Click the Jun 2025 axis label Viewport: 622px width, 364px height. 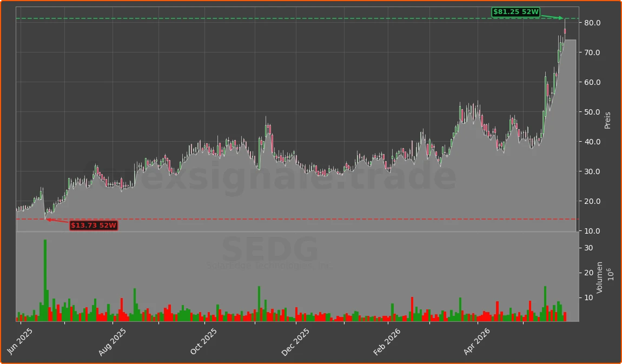tap(20, 340)
